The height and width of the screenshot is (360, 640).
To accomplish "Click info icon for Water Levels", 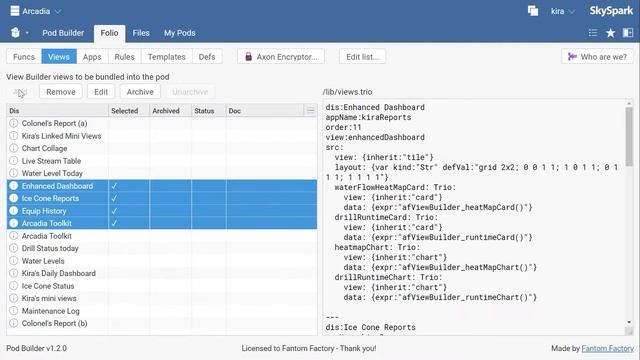I will pyautogui.click(x=13, y=260).
